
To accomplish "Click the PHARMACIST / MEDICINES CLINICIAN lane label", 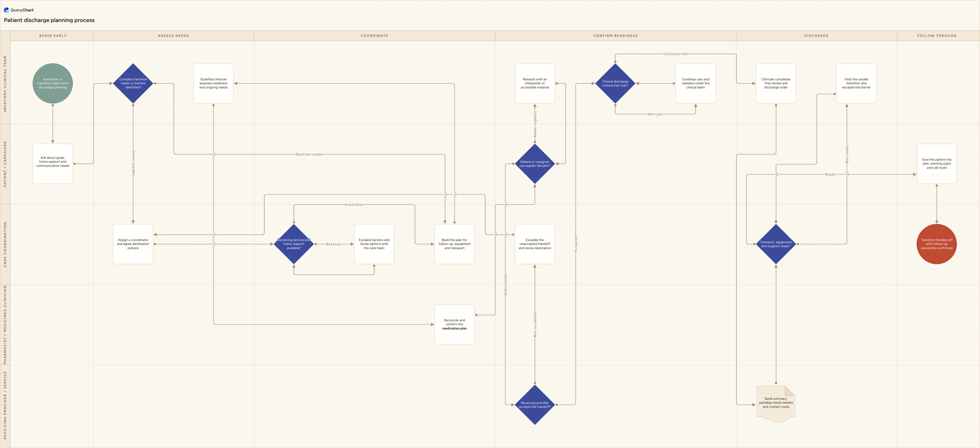I will click(x=5, y=325).
